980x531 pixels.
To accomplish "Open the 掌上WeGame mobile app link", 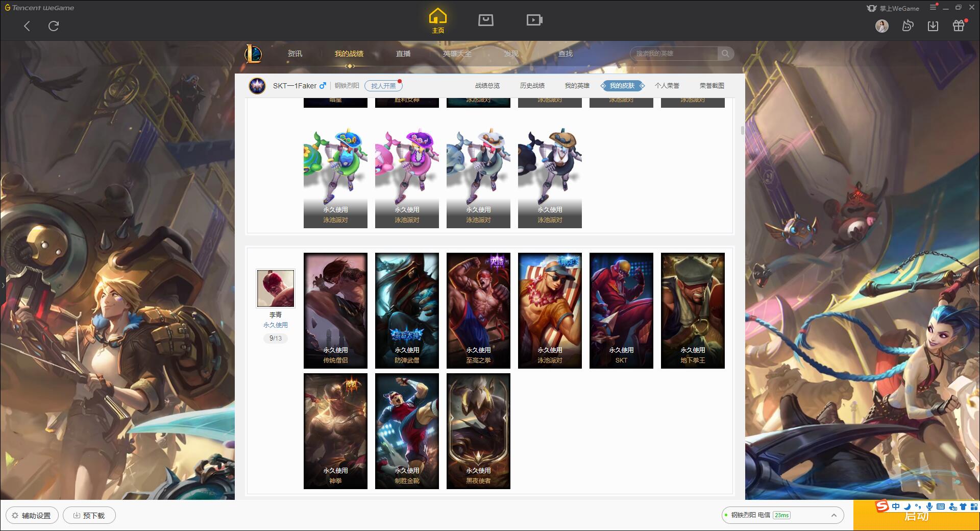I will (x=893, y=8).
